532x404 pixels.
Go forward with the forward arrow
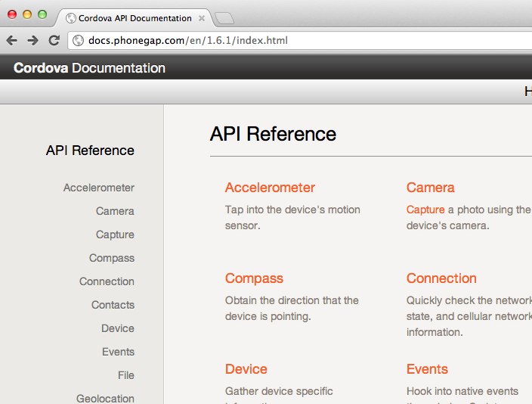[x=33, y=40]
